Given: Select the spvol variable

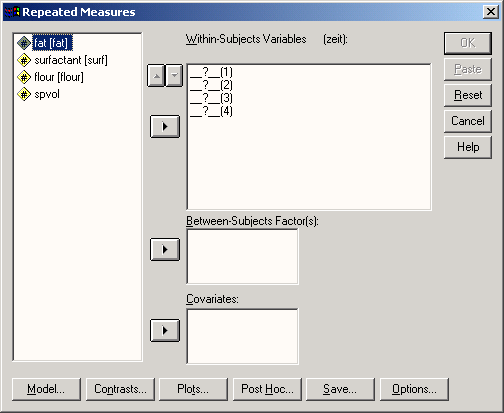Looking at the screenshot, I should (x=47, y=94).
